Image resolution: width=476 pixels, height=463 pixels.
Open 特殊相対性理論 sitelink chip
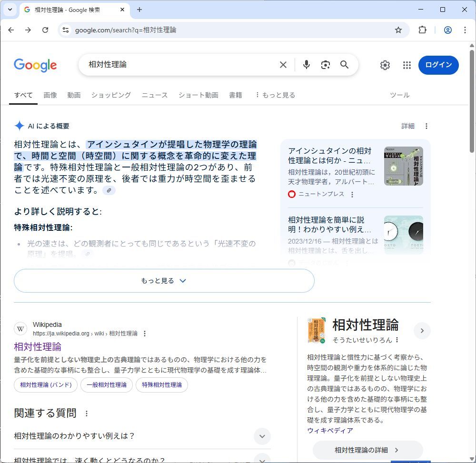point(162,384)
